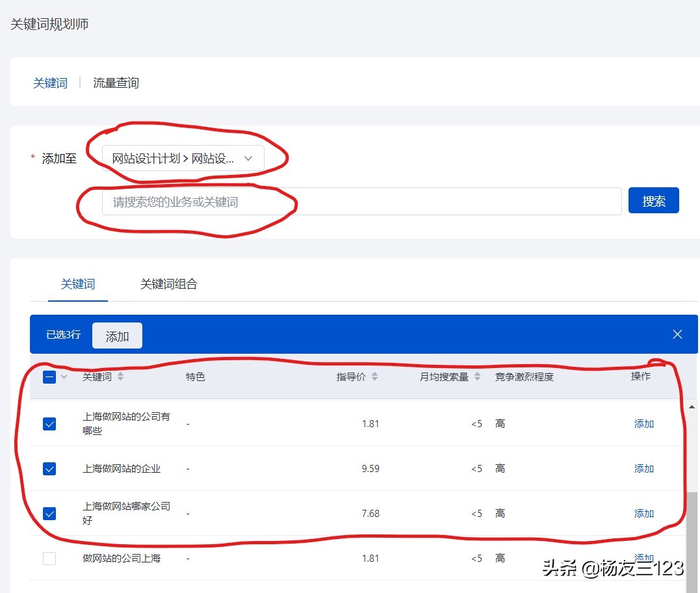Select the 关键词 tab in top navigation
The image size is (700, 593).
[x=50, y=83]
